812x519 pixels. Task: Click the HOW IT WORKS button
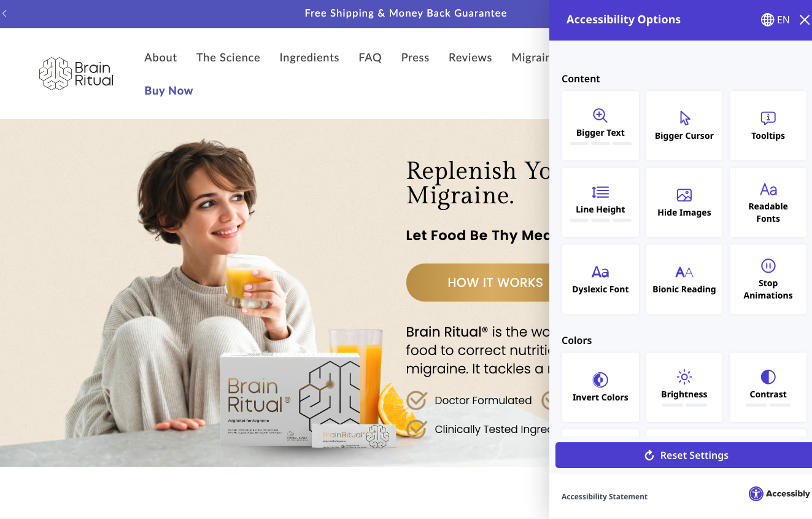click(479, 283)
